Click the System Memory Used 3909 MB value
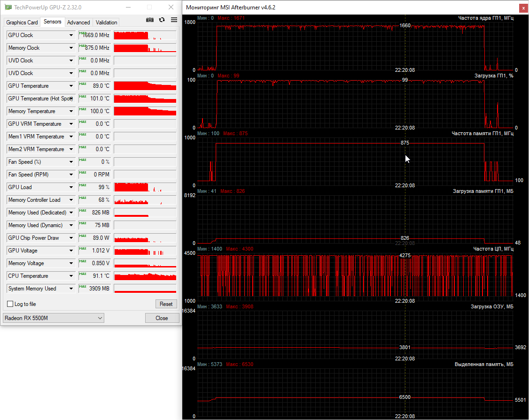 95,289
